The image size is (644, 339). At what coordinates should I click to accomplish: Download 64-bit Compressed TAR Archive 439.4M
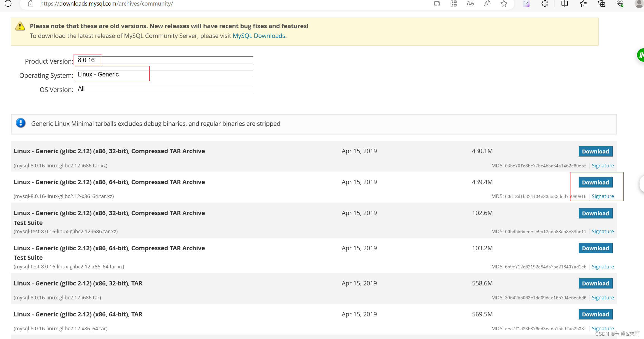[595, 182]
